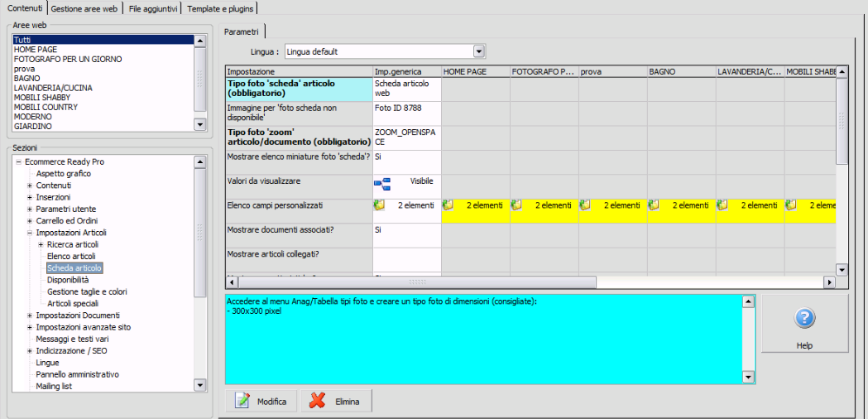Screen dimensions: 868x419
Task: Expand the Inserzioni tree node
Action: 30,197
